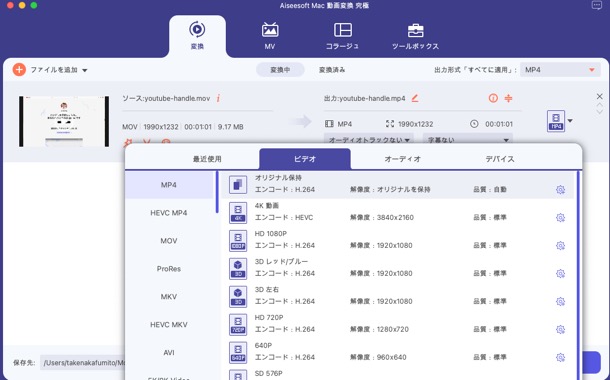Switch to the 最近使用 tab
The width and height of the screenshot is (610, 380).
pyautogui.click(x=207, y=159)
